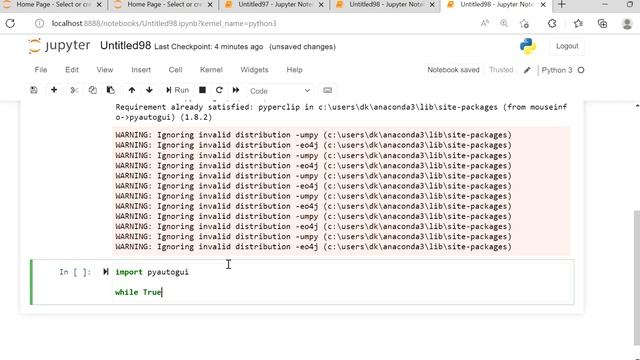
Task: Open the Help menu
Action: [294, 70]
